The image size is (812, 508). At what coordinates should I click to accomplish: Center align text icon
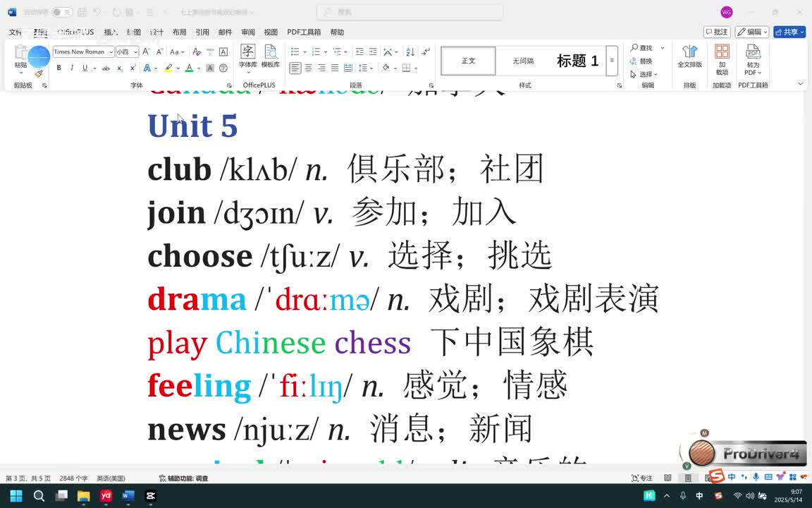tap(309, 68)
